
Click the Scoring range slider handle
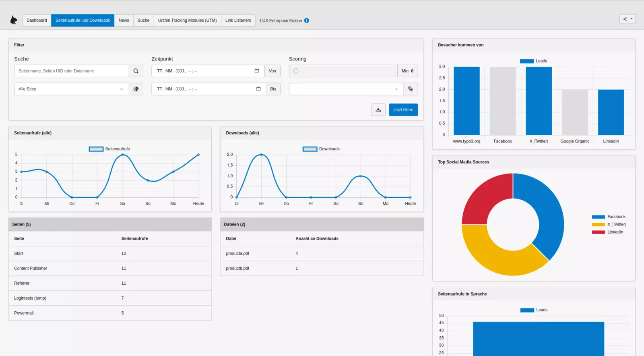pyautogui.click(x=296, y=71)
